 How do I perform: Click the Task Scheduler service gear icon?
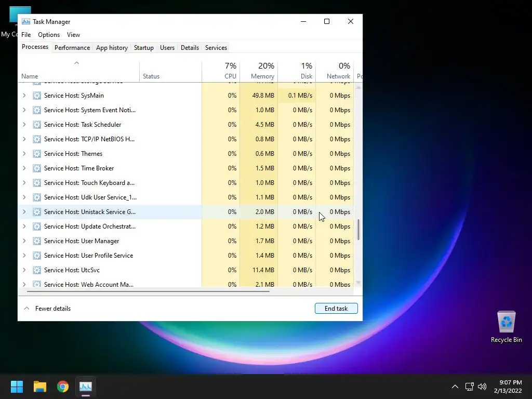(x=37, y=125)
